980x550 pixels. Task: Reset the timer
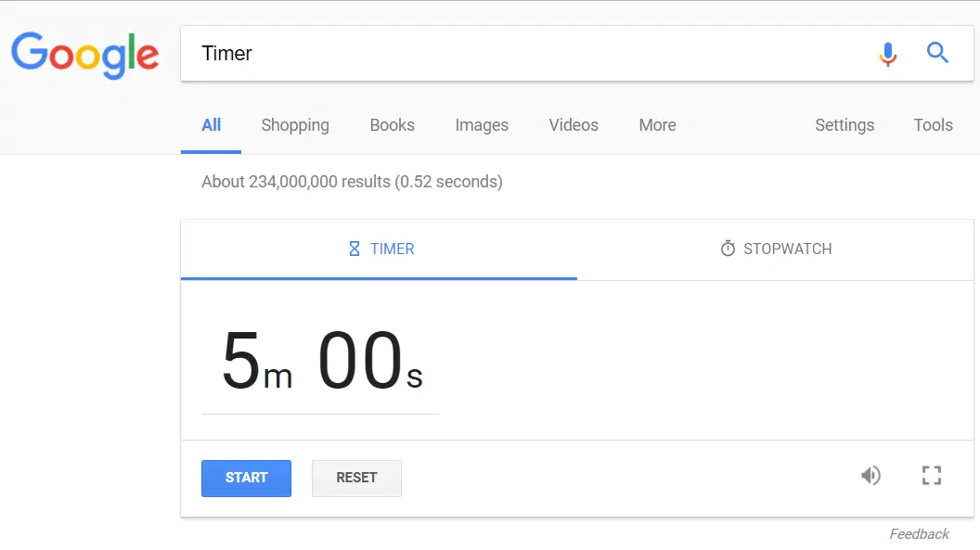click(x=357, y=479)
